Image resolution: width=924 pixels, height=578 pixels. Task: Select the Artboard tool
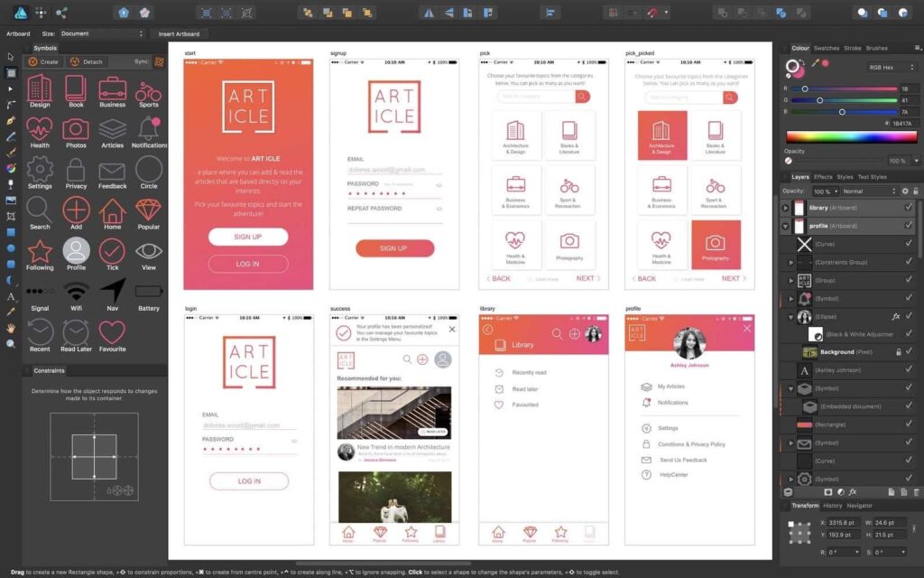10,71
